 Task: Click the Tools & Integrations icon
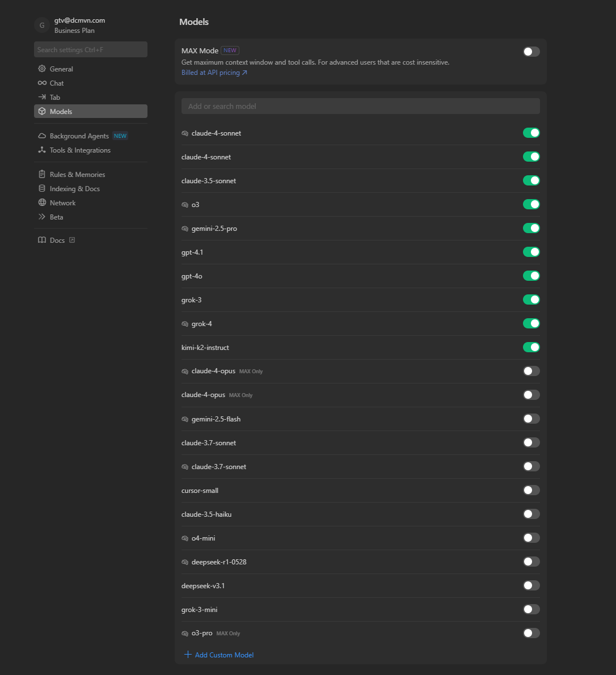click(42, 150)
